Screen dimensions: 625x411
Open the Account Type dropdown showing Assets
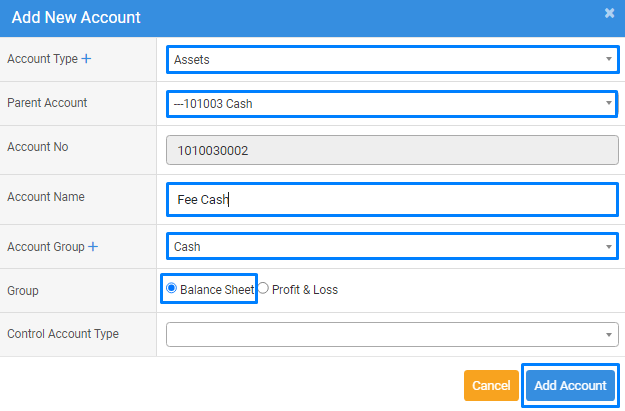click(x=391, y=60)
